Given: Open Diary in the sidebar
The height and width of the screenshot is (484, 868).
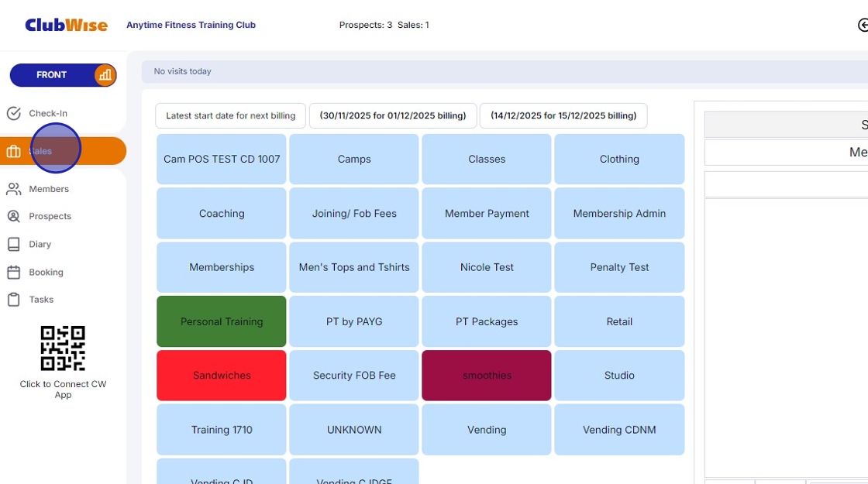Looking at the screenshot, I should pos(40,244).
